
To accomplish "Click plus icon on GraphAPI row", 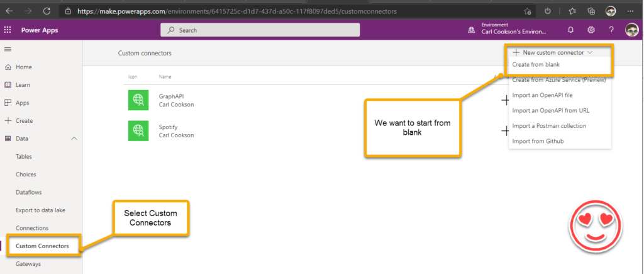I will tap(505, 100).
